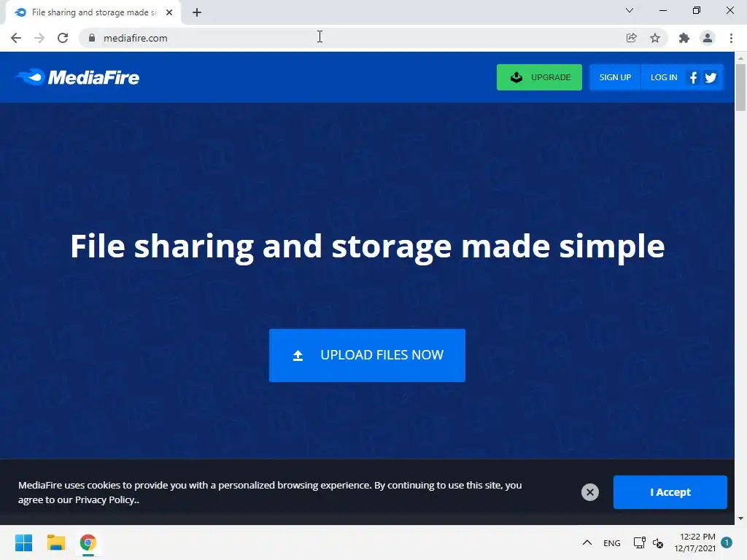
Task: Click SIGN UP in the header
Action: tap(615, 77)
